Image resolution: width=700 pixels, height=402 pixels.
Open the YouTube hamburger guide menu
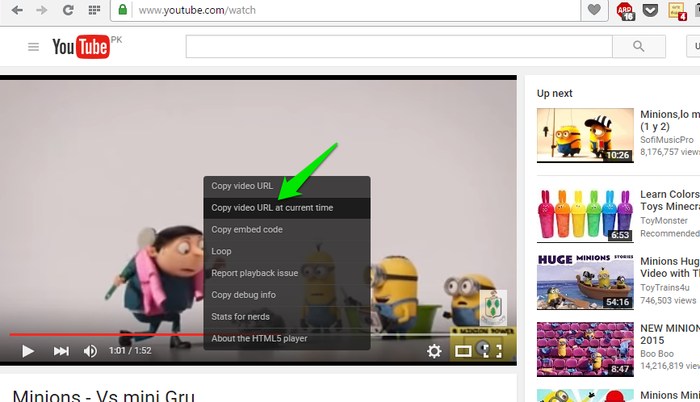coord(33,47)
